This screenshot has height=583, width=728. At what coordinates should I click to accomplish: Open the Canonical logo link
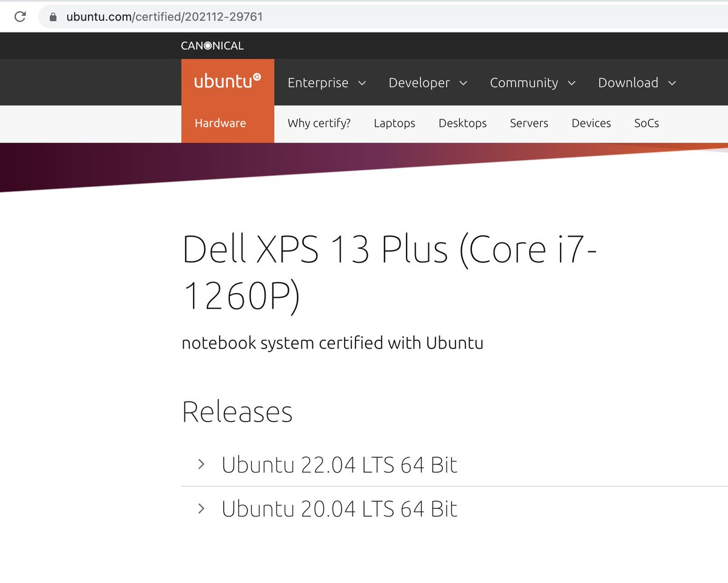click(x=212, y=45)
